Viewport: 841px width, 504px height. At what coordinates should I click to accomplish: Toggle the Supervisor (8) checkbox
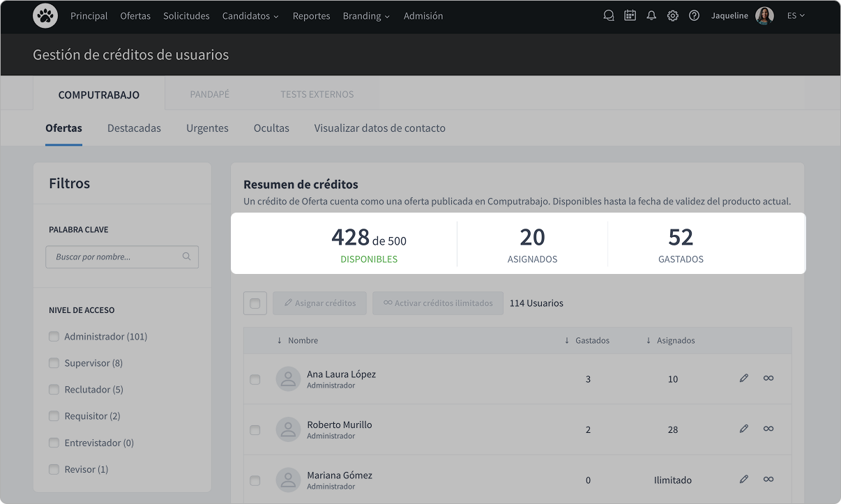tap(54, 363)
